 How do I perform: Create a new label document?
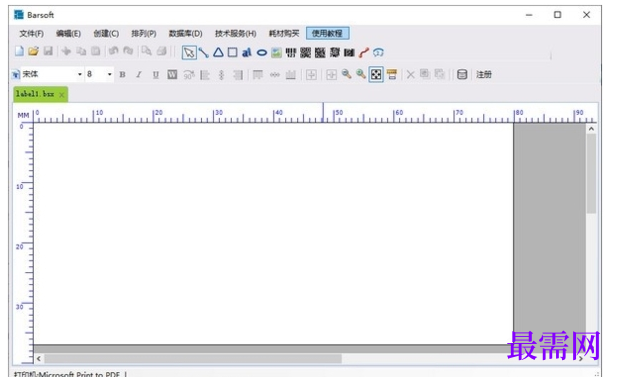19,51
